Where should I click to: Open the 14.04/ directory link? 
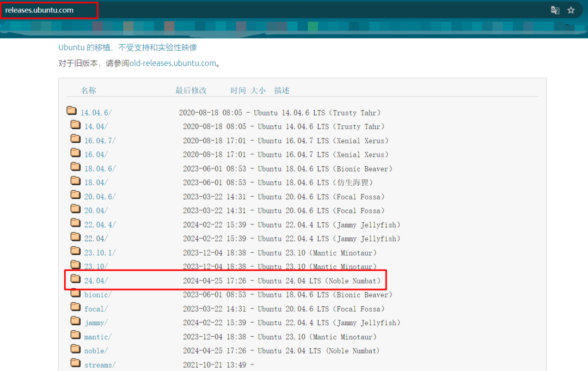pos(96,126)
